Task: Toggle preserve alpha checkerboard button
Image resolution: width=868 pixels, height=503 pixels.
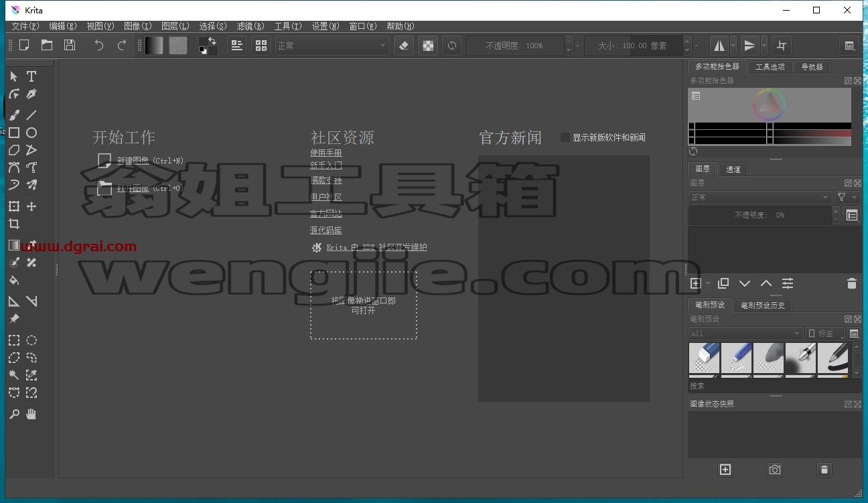Action: click(x=428, y=46)
